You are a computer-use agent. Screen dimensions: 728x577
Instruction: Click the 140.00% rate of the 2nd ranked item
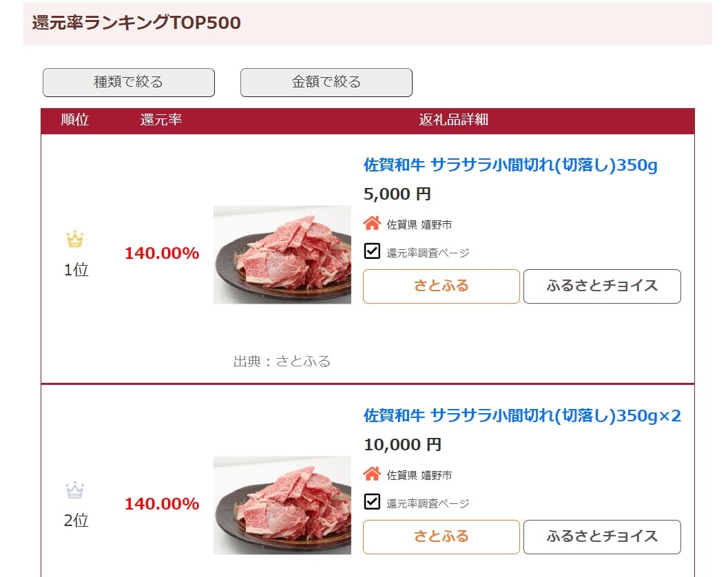click(161, 504)
